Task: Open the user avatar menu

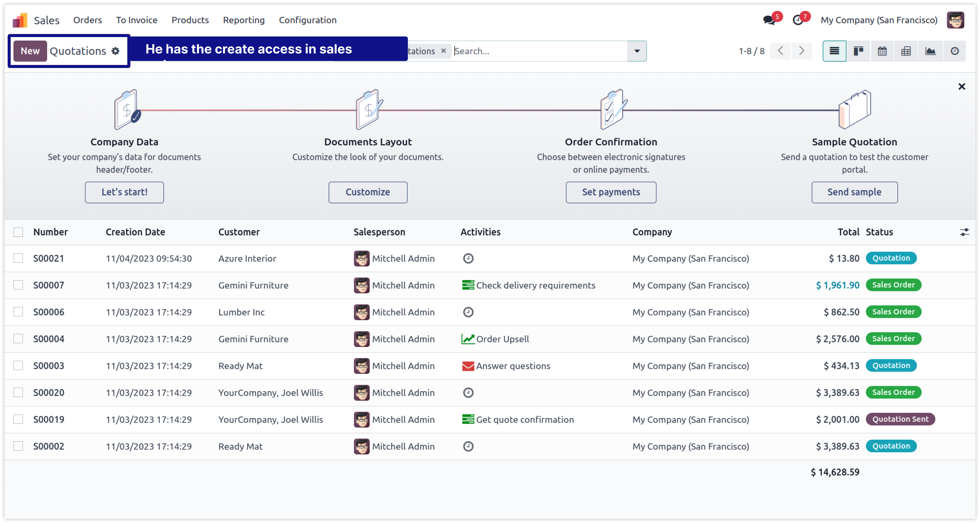Action: 955,20
